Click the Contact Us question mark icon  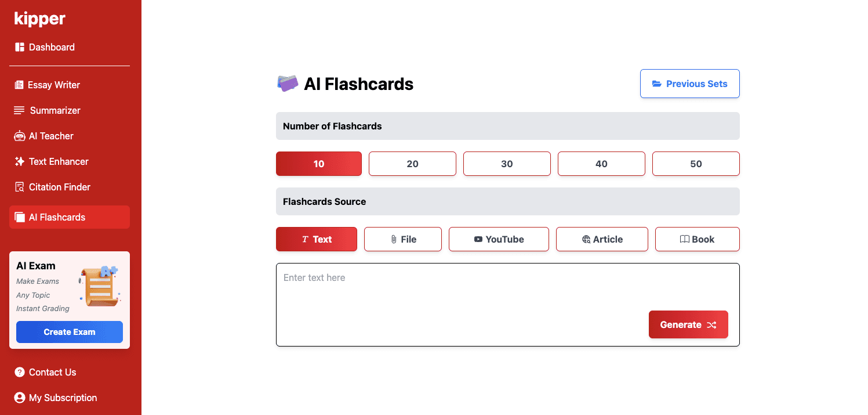[20, 372]
